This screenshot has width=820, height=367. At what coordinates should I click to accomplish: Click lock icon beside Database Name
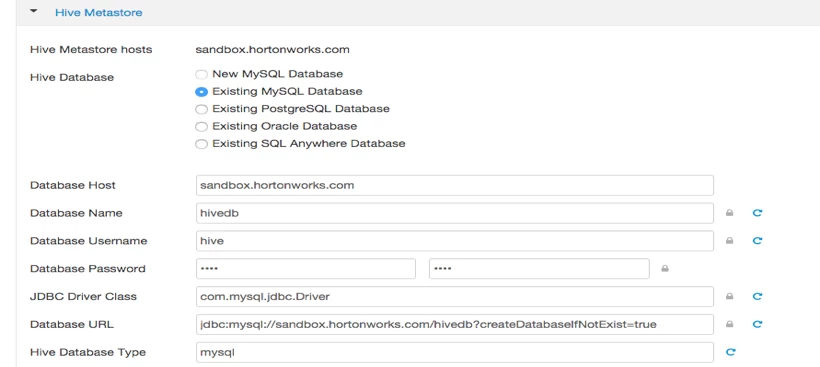[729, 213]
